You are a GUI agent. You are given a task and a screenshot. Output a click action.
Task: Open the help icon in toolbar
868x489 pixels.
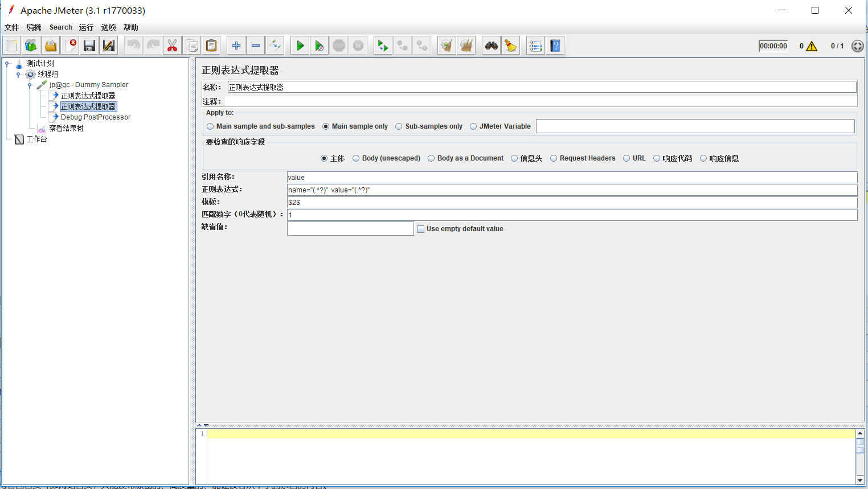pyautogui.click(x=555, y=46)
